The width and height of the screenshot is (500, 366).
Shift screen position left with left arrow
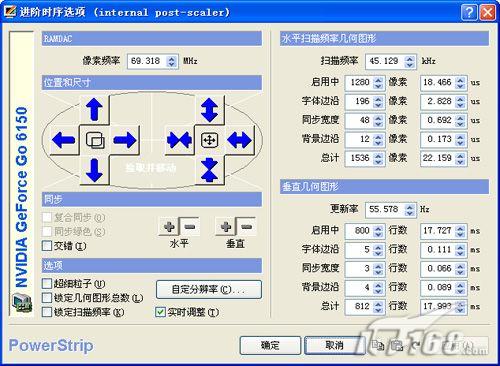[x=64, y=140]
